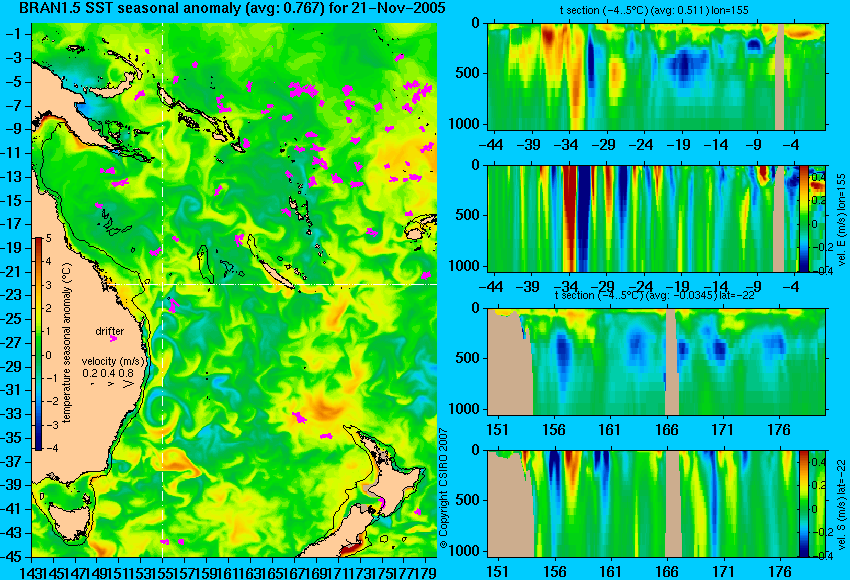Viewport: 850px width, 580px height.
Task: Click '-19' under the top temperature section
Action: click(x=678, y=145)
